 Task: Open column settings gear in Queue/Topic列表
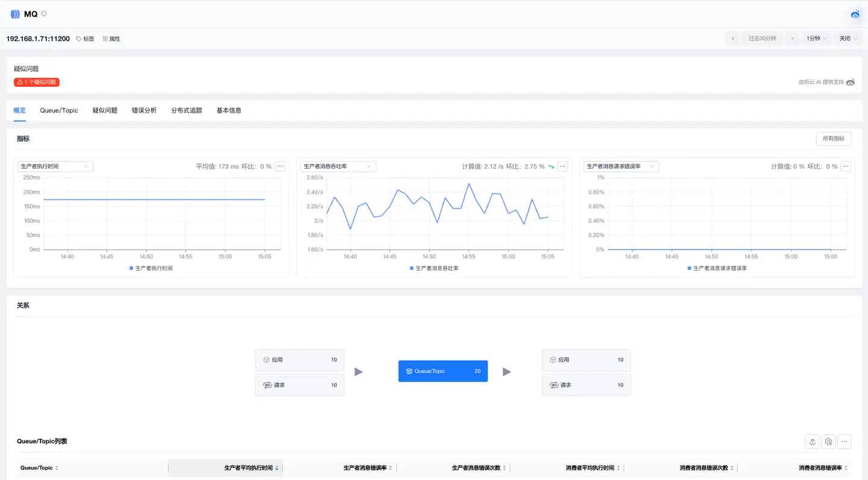point(828,441)
